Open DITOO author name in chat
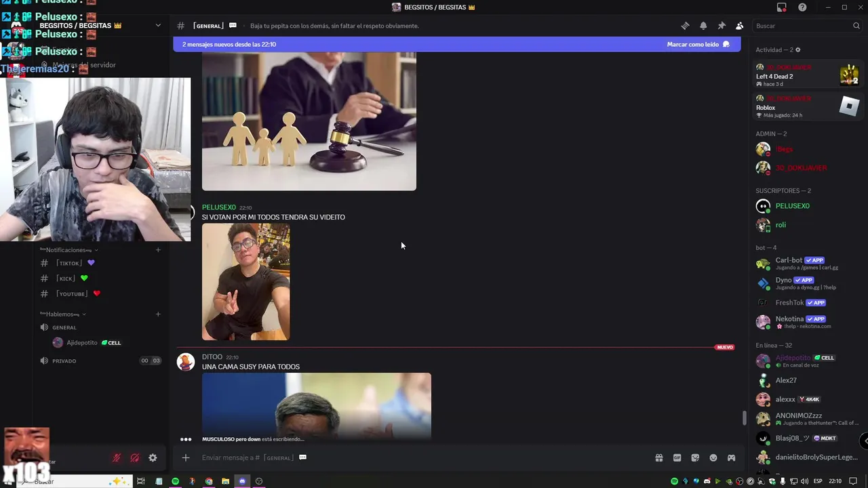The width and height of the screenshot is (868, 488). tap(212, 357)
